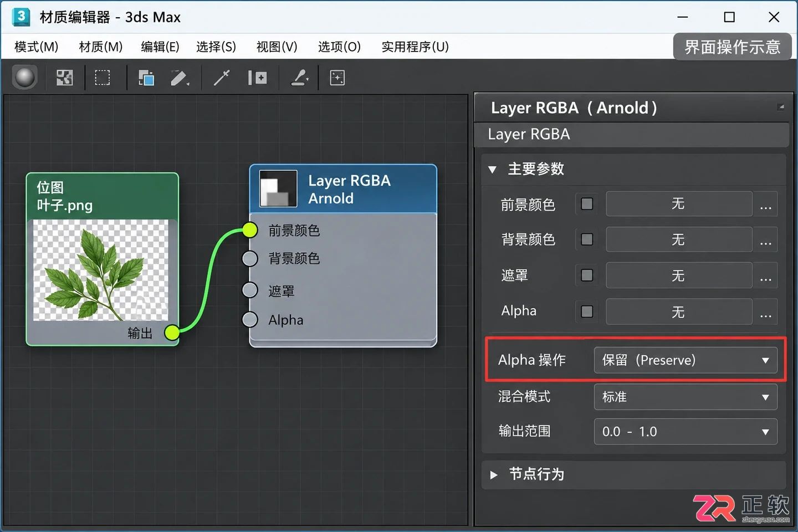Open the 选择(S) menu

[216, 47]
